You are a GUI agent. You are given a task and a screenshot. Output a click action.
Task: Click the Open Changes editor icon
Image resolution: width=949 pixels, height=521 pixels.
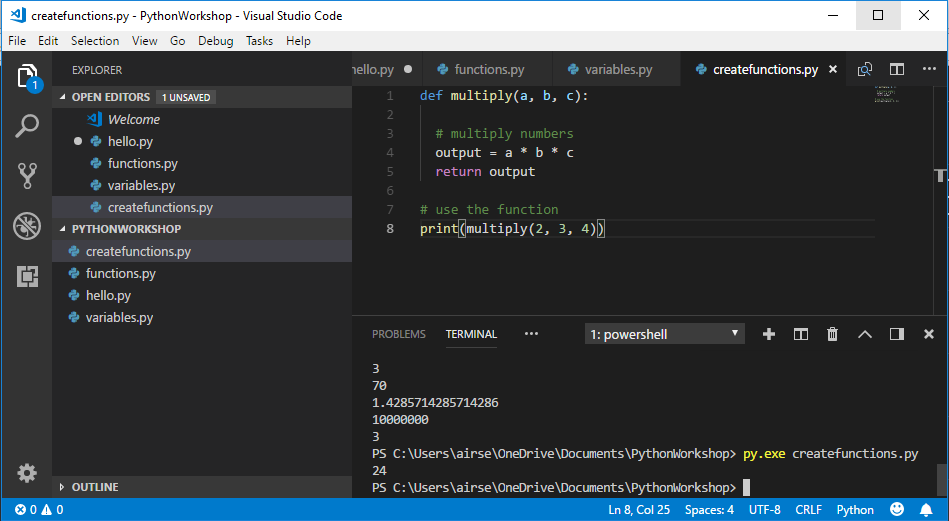pos(865,70)
